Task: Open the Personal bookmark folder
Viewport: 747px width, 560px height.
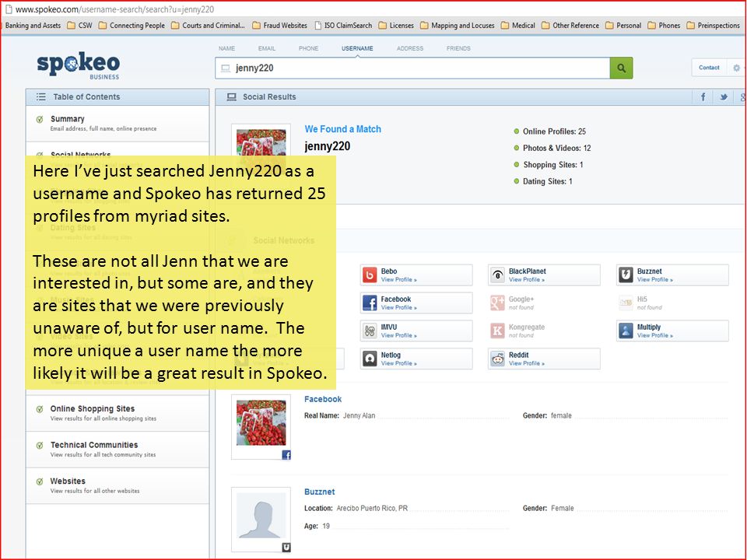Action: (x=623, y=26)
